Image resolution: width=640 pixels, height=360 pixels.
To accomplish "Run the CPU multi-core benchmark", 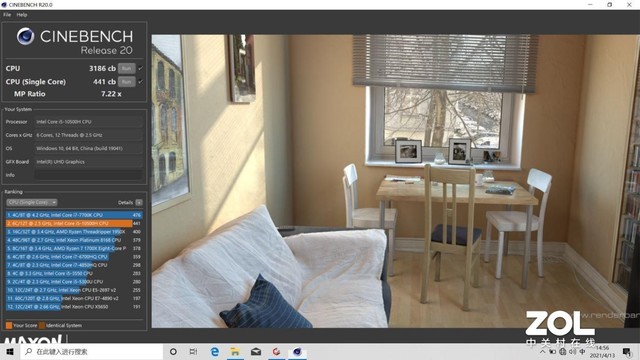I will pyautogui.click(x=127, y=69).
